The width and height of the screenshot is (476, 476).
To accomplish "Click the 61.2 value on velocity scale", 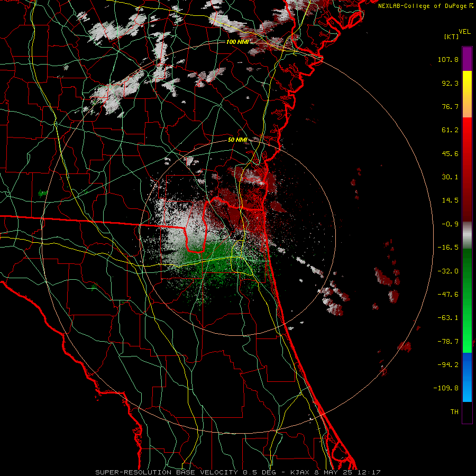I will (x=450, y=130).
